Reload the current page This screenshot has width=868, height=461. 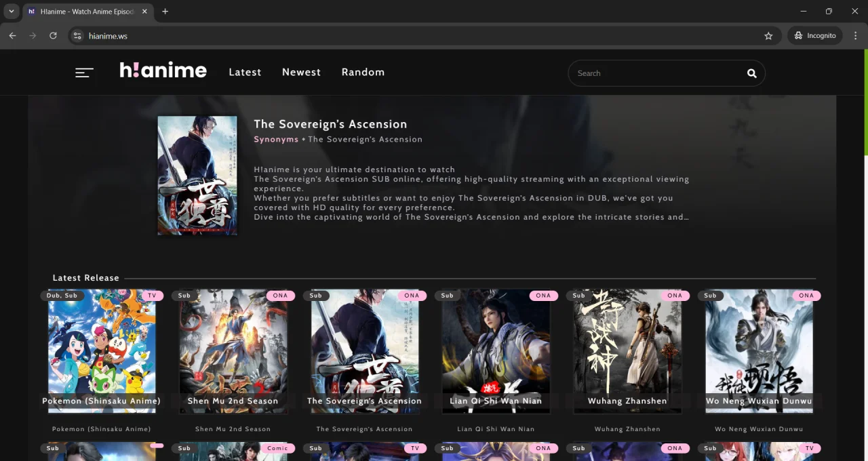pyautogui.click(x=53, y=35)
